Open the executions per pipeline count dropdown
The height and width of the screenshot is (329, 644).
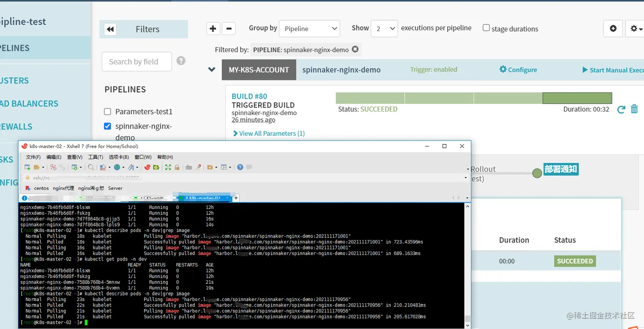384,29
